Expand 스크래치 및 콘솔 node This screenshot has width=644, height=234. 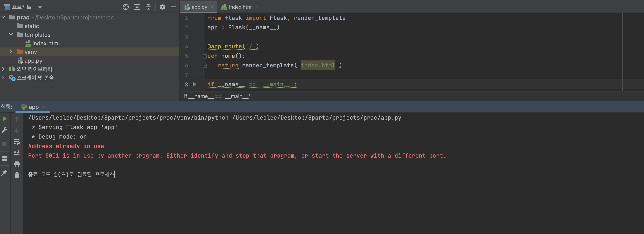tap(3, 78)
